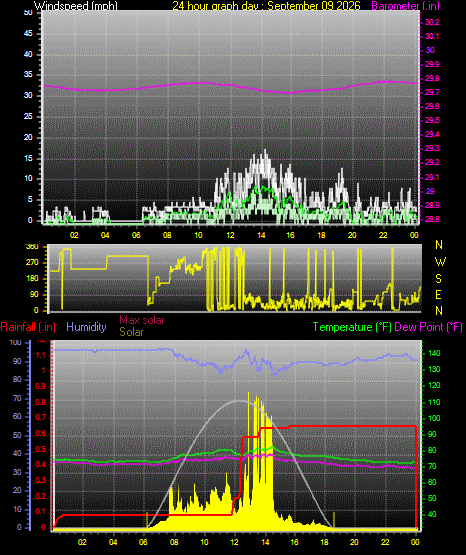Click the compass letter S label
Screen dimensions: 466x555
click(438, 279)
